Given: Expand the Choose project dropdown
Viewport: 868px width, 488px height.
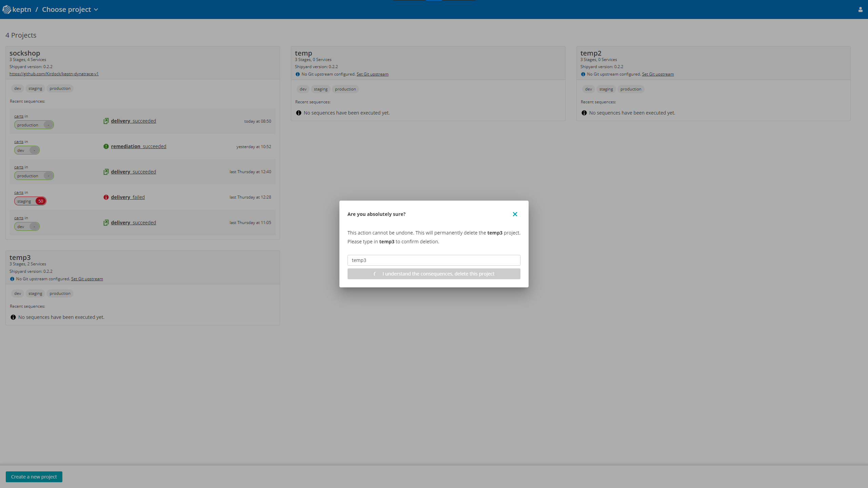Looking at the screenshot, I should coord(70,9).
